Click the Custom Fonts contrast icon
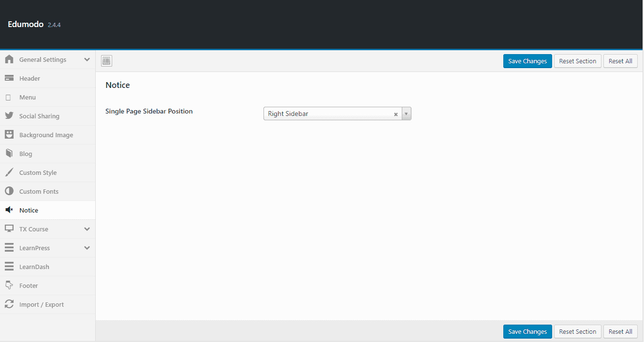The height and width of the screenshot is (342, 644). click(9, 191)
